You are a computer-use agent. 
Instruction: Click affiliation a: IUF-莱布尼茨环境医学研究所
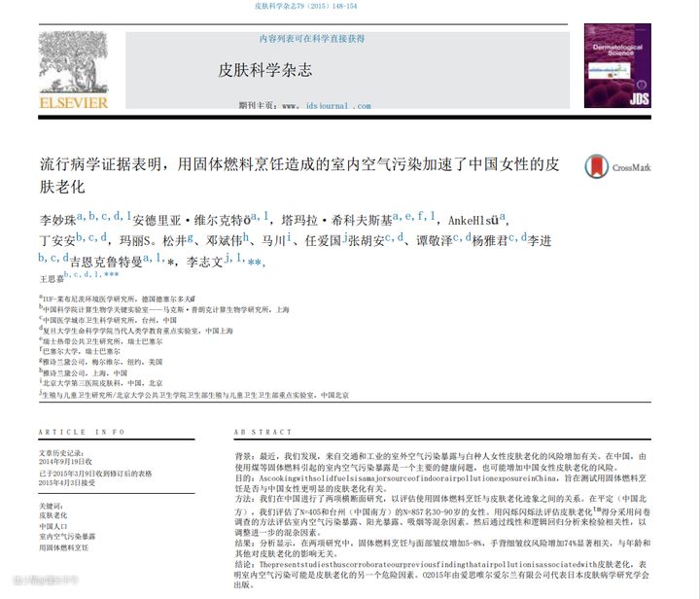[117, 299]
